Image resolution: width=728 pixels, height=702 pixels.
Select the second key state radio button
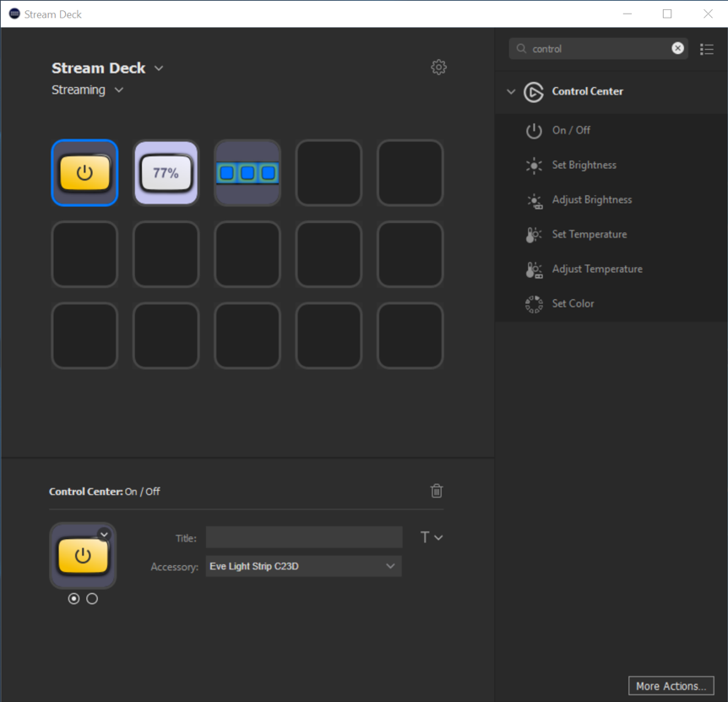click(92, 599)
